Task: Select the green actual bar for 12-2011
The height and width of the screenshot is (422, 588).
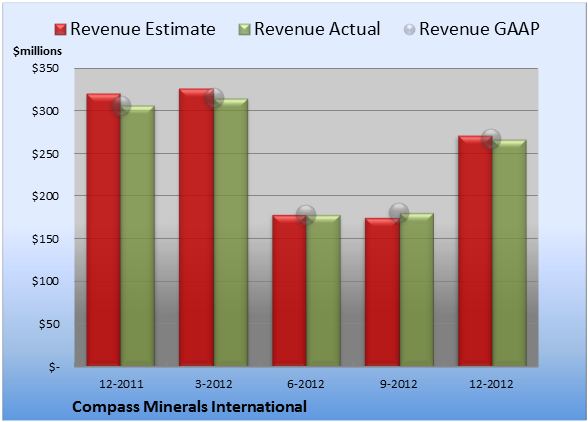Action: (138, 236)
